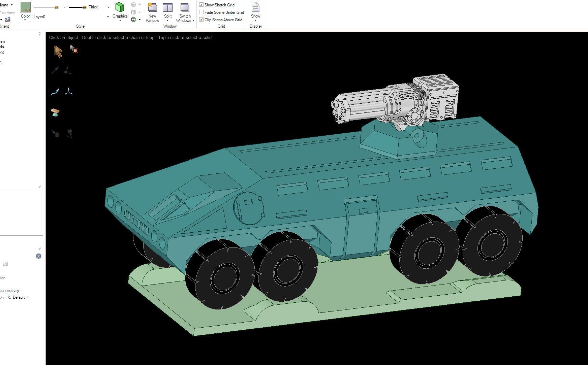Click the XYZ box icon in options panel
588x365 pixels.
point(5,264)
